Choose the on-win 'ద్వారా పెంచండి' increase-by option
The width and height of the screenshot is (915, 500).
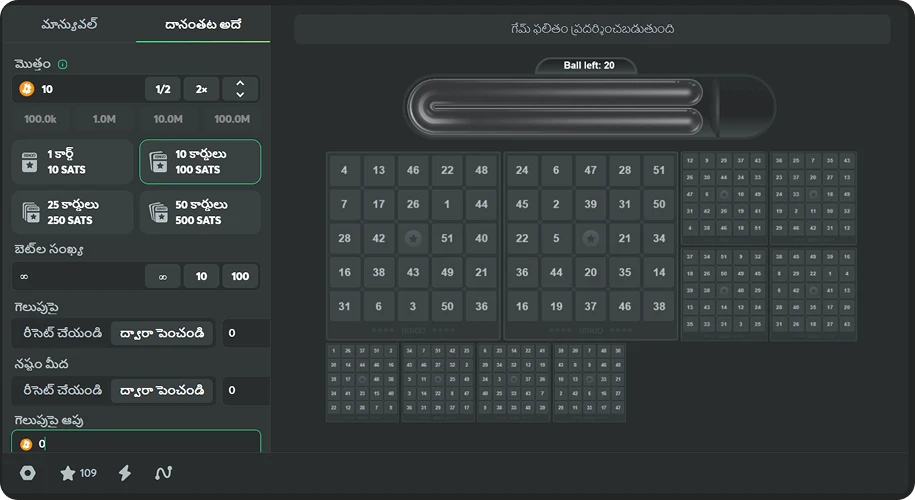tap(162, 333)
